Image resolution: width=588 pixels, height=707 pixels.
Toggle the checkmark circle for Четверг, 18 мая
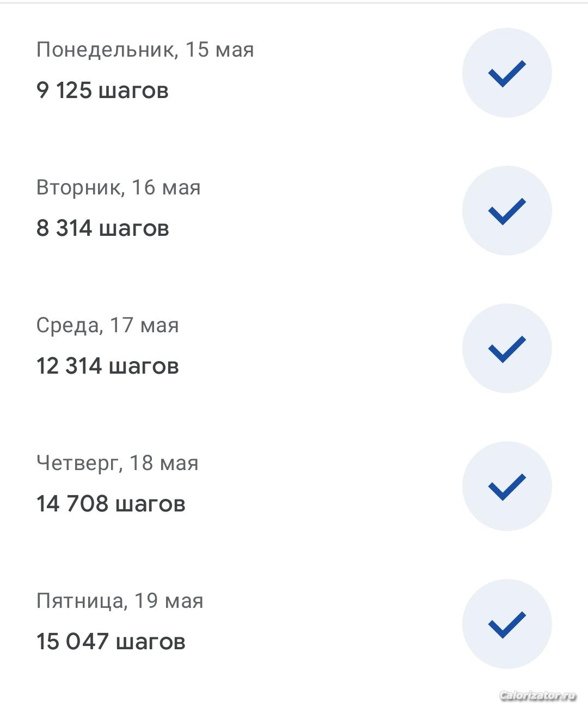[507, 486]
